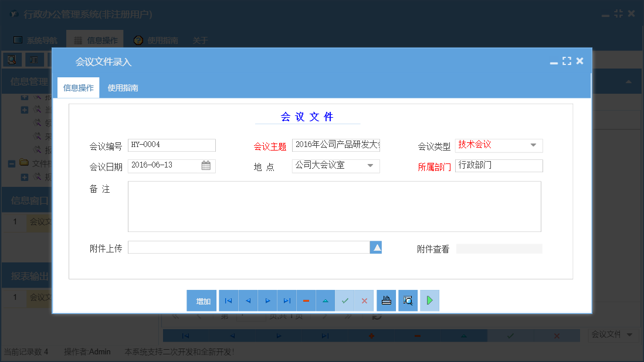The height and width of the screenshot is (362, 644).
Task: Click the attachment upload triangle icon
Action: point(375,248)
